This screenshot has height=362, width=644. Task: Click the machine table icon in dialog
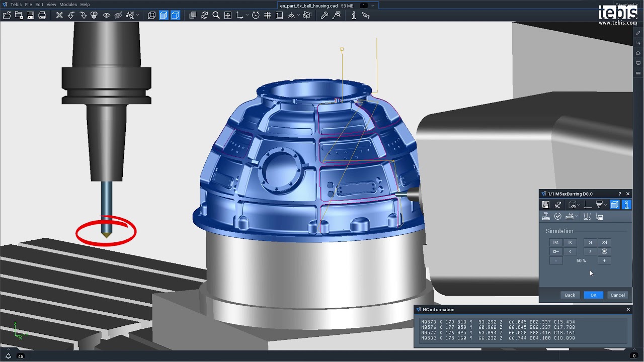pos(546,216)
